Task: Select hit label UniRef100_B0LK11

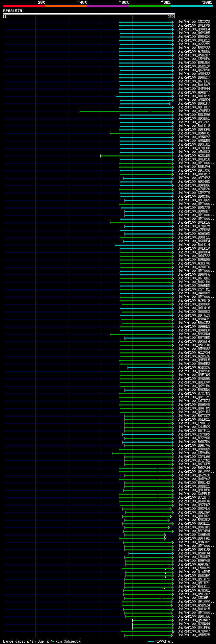Action: click(x=194, y=587)
